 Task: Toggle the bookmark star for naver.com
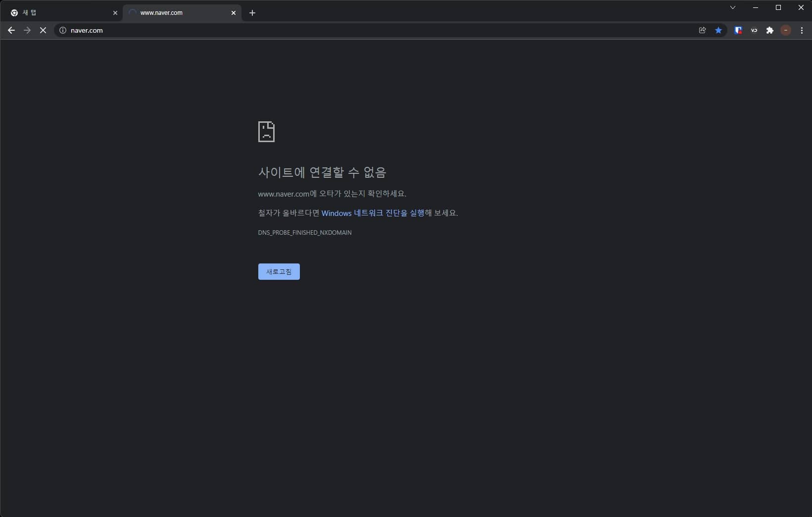[718, 30]
